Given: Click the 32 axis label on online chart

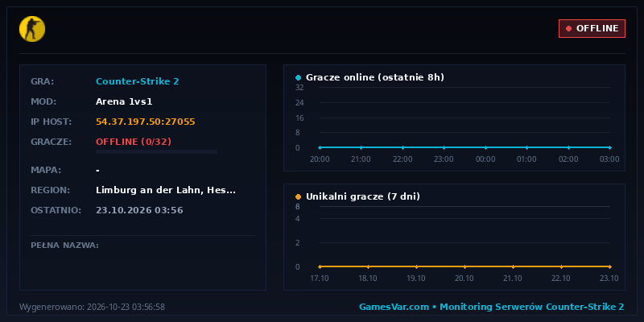Looking at the screenshot, I should click(299, 88).
